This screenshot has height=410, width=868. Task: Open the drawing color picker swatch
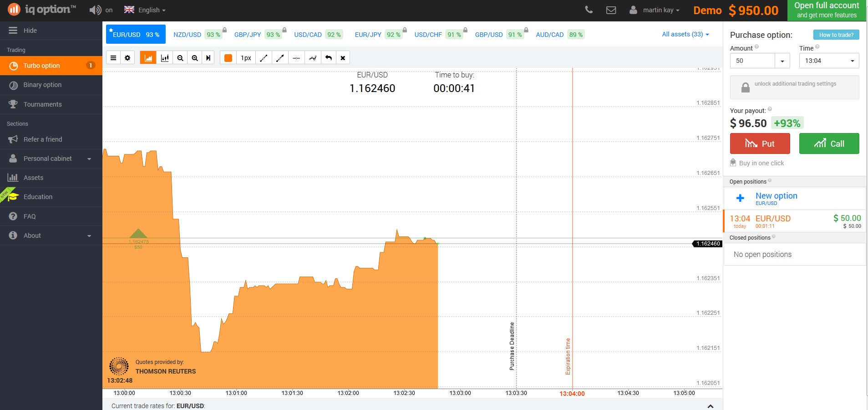pos(228,58)
